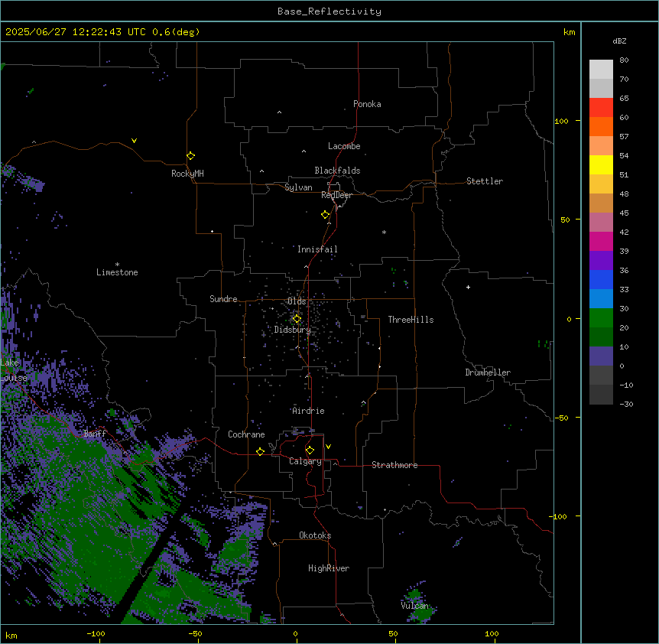Viewport: 659px width, 644px height.
Task: Click the magenta 42 dBZ legend swatch
Action: (601, 241)
